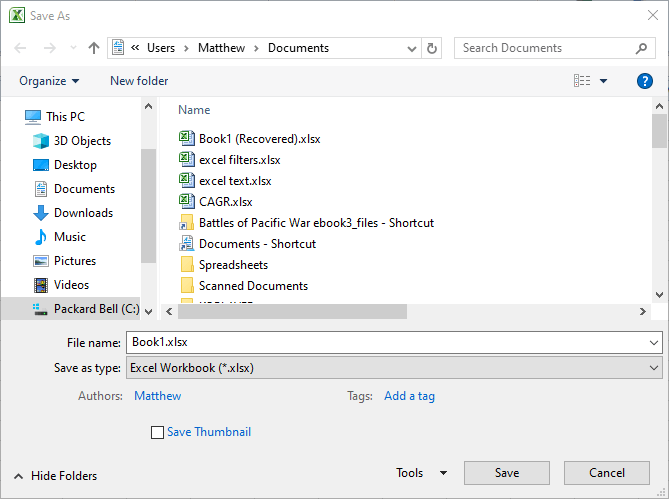Select CAGR.xlsx file
This screenshot has height=499, width=669.
[215, 201]
